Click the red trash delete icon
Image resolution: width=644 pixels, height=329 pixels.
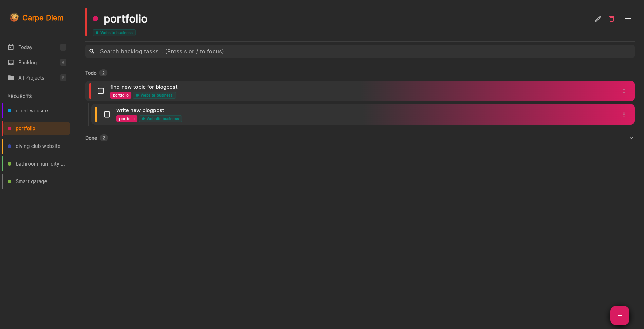(x=611, y=19)
